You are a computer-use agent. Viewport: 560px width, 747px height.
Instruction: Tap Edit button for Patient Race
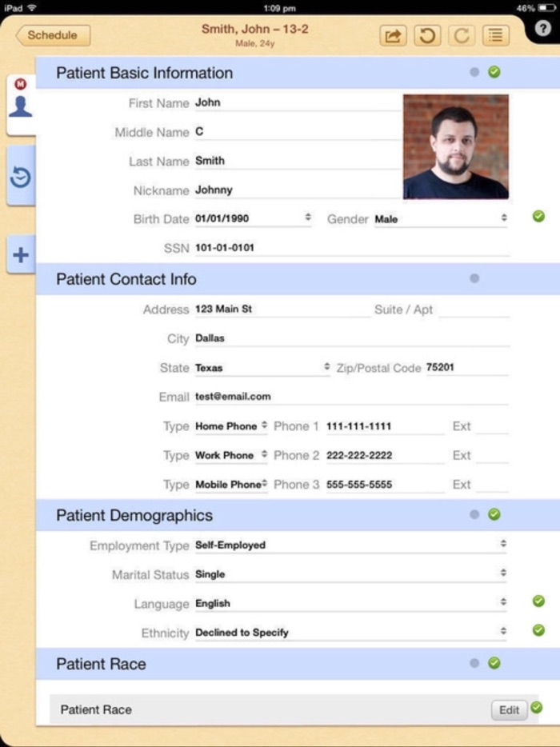509,710
